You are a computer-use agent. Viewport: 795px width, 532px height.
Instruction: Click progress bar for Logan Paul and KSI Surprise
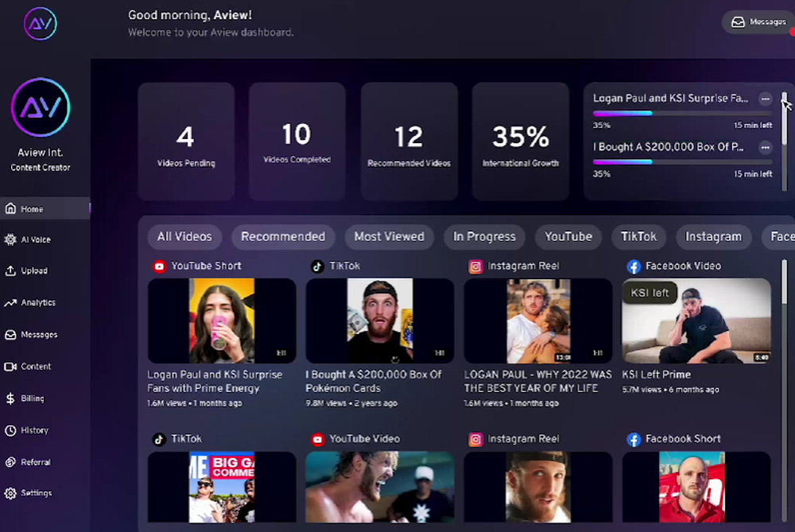click(x=682, y=113)
